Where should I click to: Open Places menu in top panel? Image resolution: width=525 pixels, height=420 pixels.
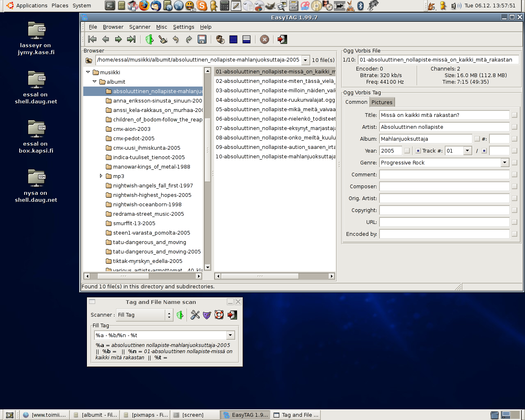coord(60,5)
